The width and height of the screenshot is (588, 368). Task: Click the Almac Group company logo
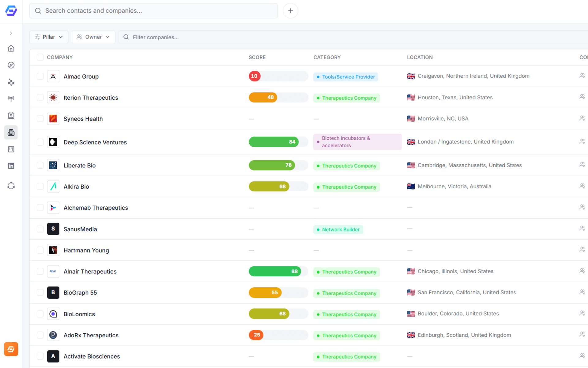[53, 76]
